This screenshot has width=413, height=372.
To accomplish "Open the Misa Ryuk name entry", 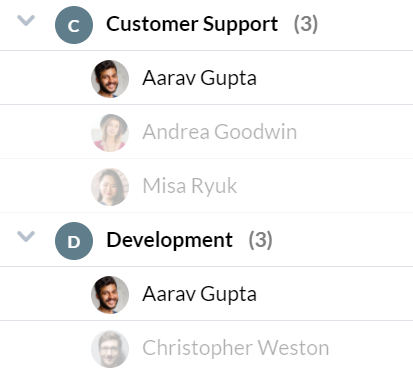I will (190, 186).
